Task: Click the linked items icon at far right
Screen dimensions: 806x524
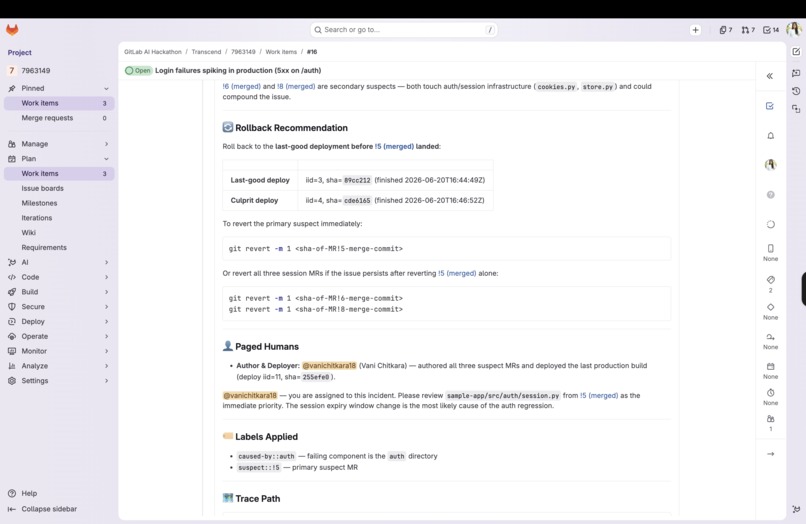Action: [x=796, y=109]
